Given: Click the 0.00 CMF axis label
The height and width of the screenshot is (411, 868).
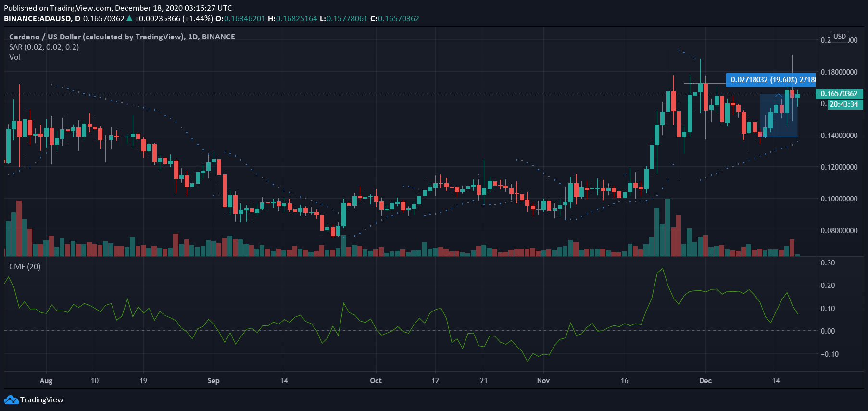Looking at the screenshot, I should point(828,331).
